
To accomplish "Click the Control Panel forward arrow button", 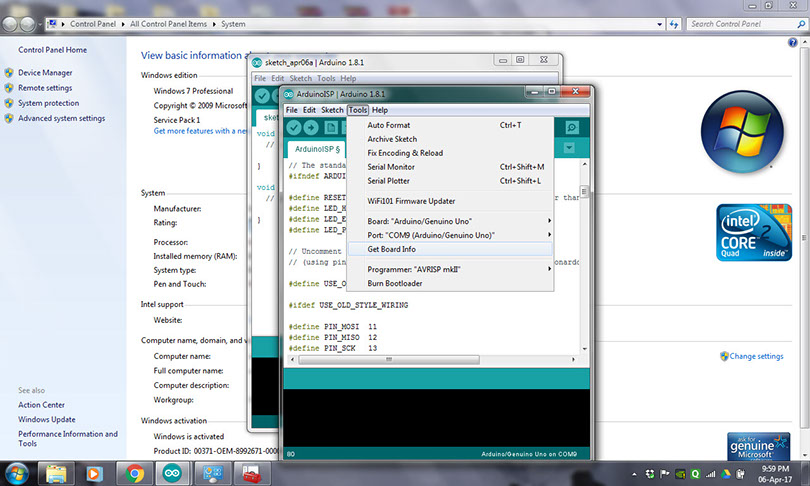I will pos(27,24).
